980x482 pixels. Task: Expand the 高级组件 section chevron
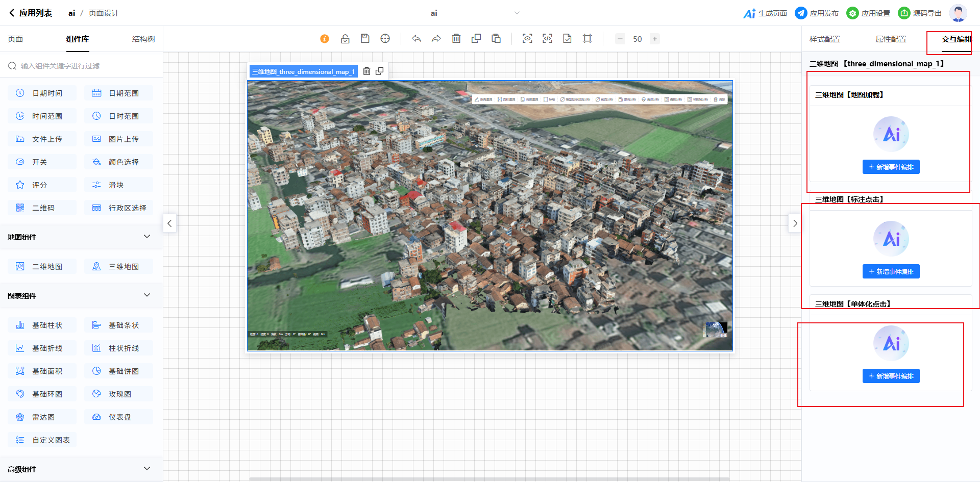coord(147,469)
